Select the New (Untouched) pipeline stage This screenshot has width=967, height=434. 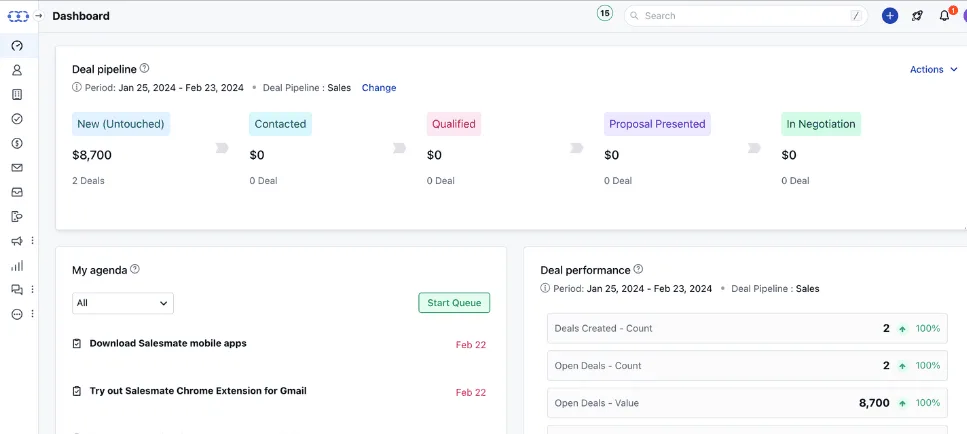(x=121, y=124)
